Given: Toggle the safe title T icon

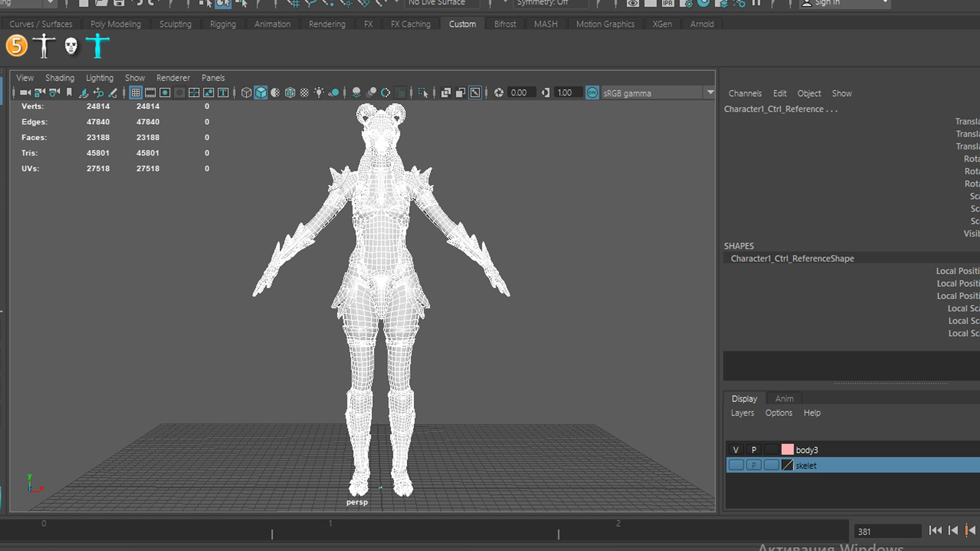Looking at the screenshot, I should coord(223,92).
